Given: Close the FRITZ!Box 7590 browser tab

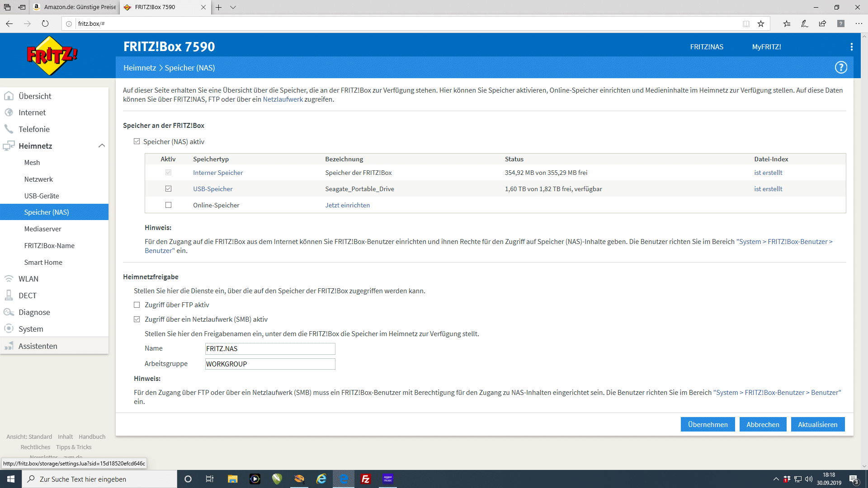Looking at the screenshot, I should 203,7.
